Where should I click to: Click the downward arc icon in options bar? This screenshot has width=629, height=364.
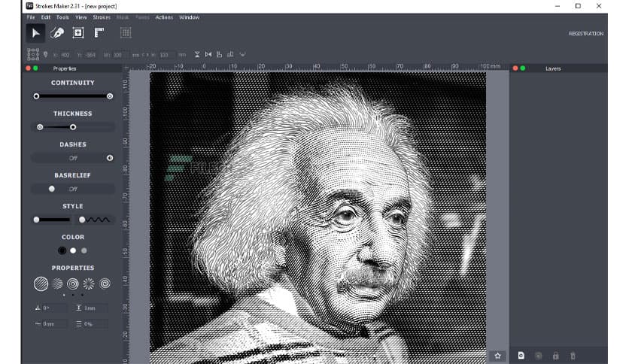[242, 54]
